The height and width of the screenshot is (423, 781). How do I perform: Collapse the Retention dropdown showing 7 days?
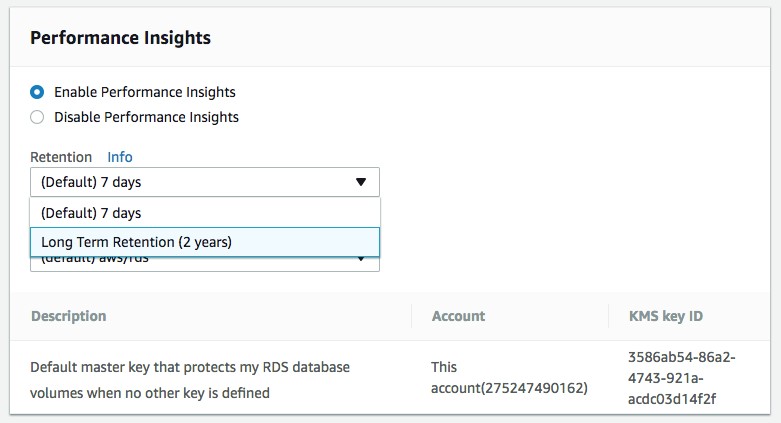click(205, 182)
